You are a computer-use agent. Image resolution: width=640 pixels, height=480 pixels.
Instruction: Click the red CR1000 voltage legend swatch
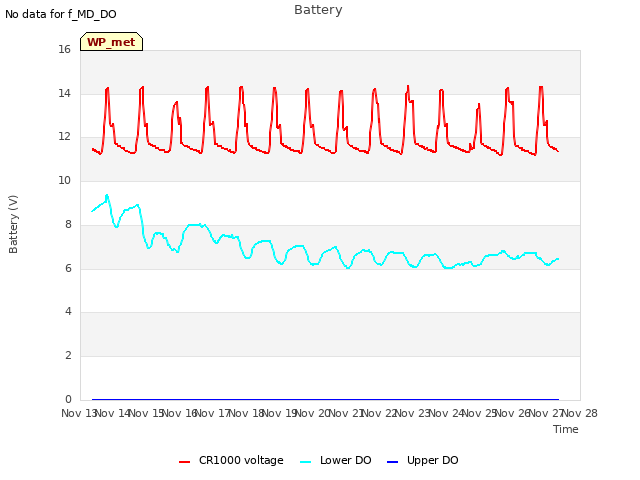(184, 462)
